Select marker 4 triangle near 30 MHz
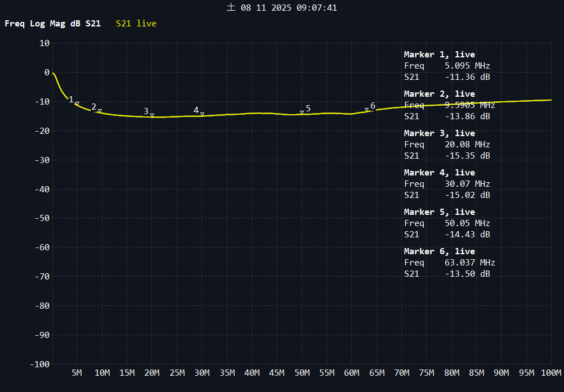The width and height of the screenshot is (564, 392). [x=202, y=114]
